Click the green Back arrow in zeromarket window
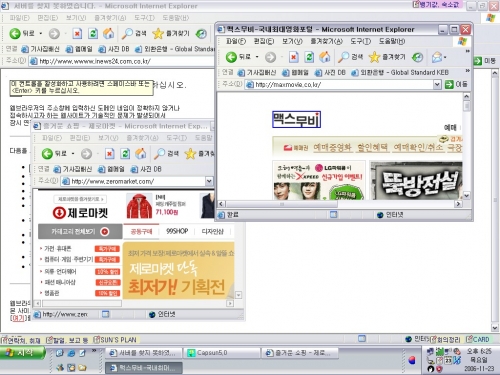The image size is (500, 375). (47, 154)
